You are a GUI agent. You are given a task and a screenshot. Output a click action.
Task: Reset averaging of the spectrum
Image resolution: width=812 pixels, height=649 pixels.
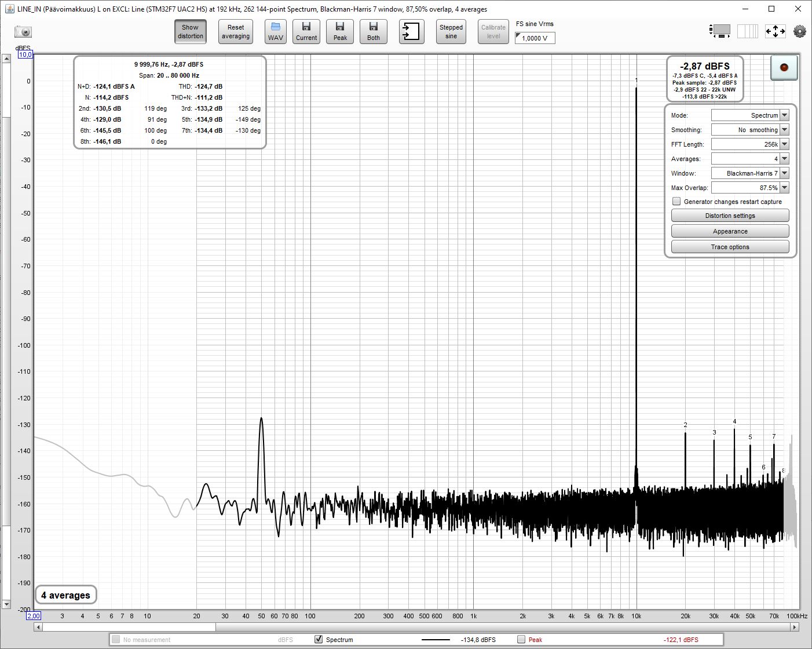pos(236,31)
